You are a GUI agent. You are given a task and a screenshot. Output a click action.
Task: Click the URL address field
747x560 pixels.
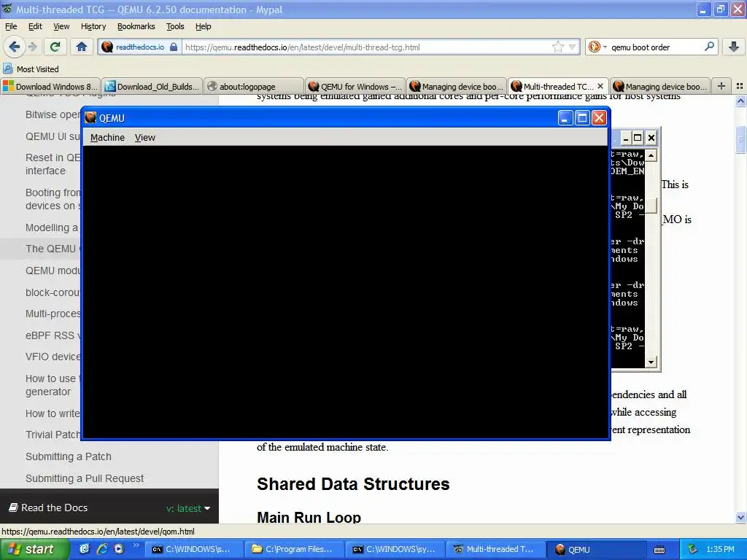(367, 47)
